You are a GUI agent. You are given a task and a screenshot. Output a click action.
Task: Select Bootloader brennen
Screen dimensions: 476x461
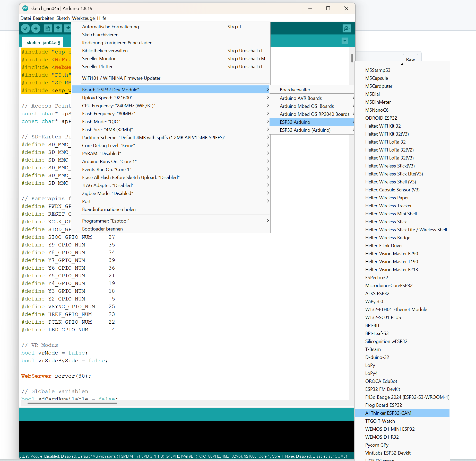tap(102, 229)
